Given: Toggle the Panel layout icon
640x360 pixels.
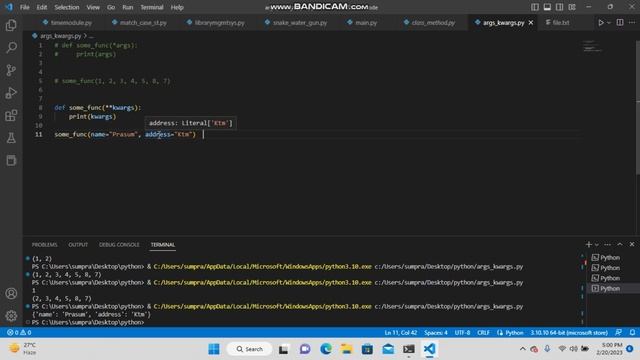Looking at the screenshot, I should click(547, 7).
